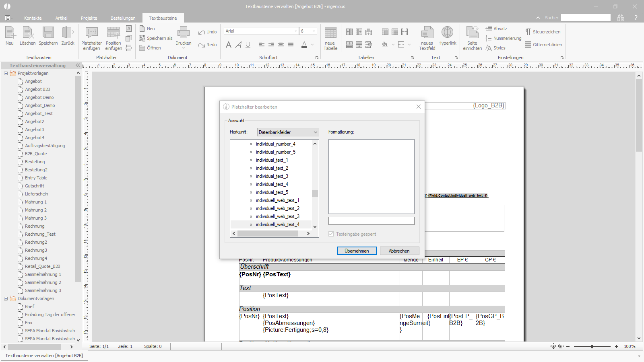644x362 pixels.
Task: Open the Herkunft Datenbankfelder dropdown
Action: tap(288, 132)
